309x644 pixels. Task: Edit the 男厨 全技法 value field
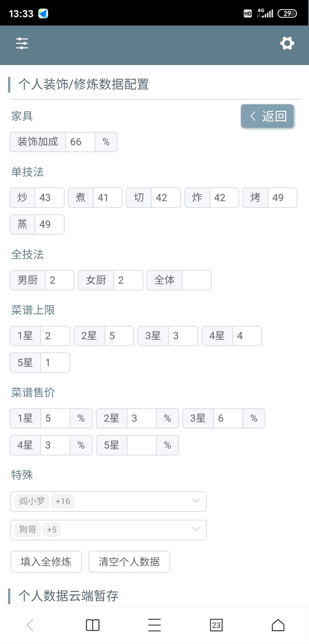60,280
